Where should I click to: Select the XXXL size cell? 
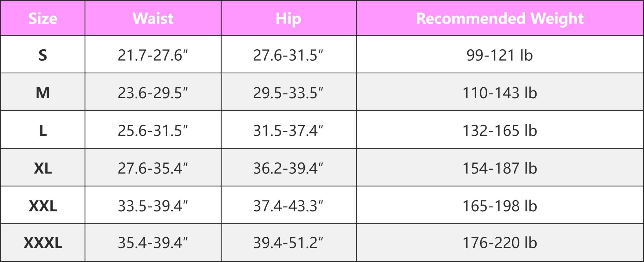pos(43,243)
